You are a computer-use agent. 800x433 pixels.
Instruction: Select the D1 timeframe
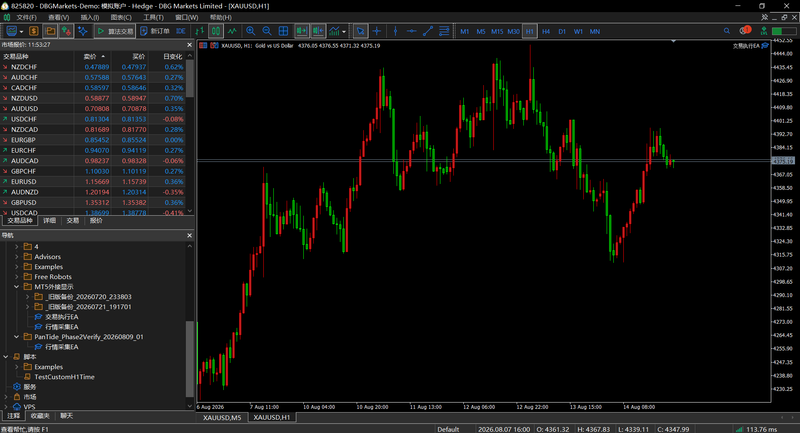[562, 32]
